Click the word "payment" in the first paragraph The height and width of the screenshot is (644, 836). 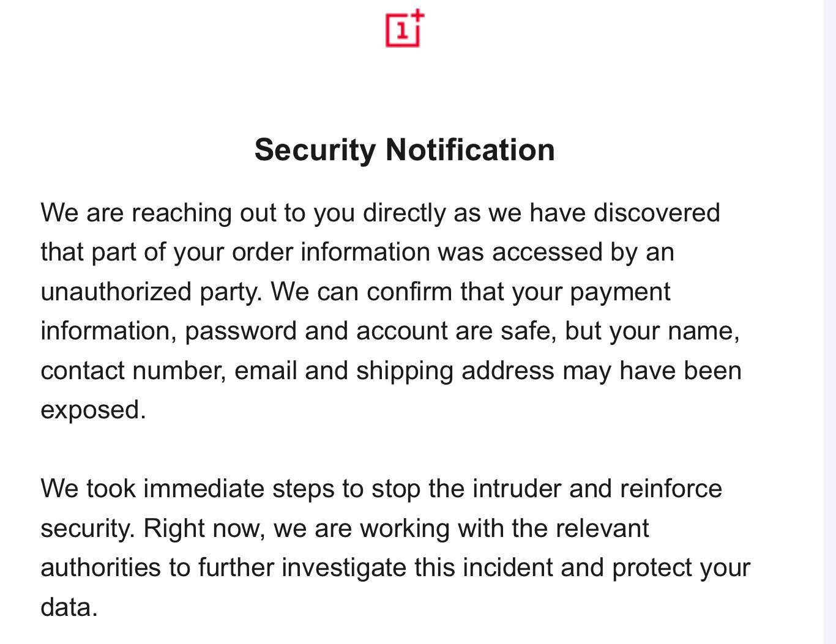pyautogui.click(x=620, y=292)
